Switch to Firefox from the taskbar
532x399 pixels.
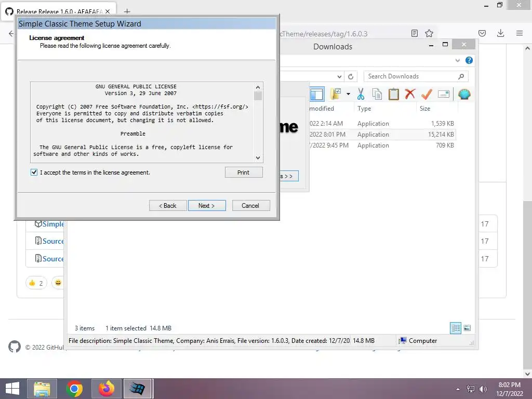pos(107,389)
